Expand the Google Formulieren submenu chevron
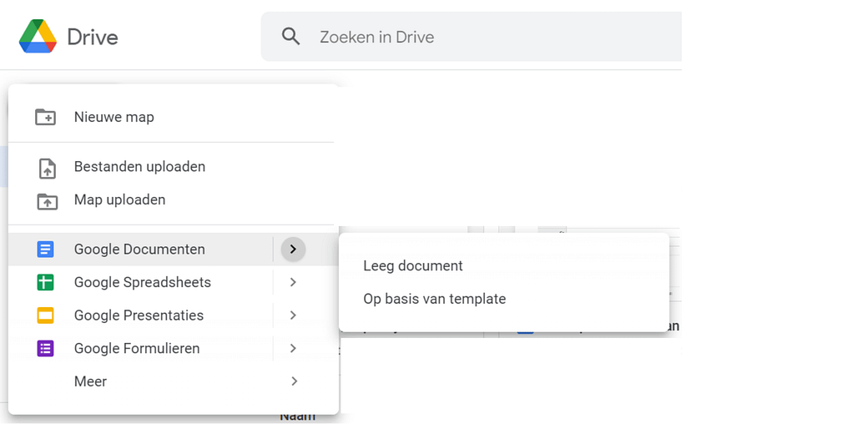The height and width of the screenshot is (434, 868). [x=294, y=349]
